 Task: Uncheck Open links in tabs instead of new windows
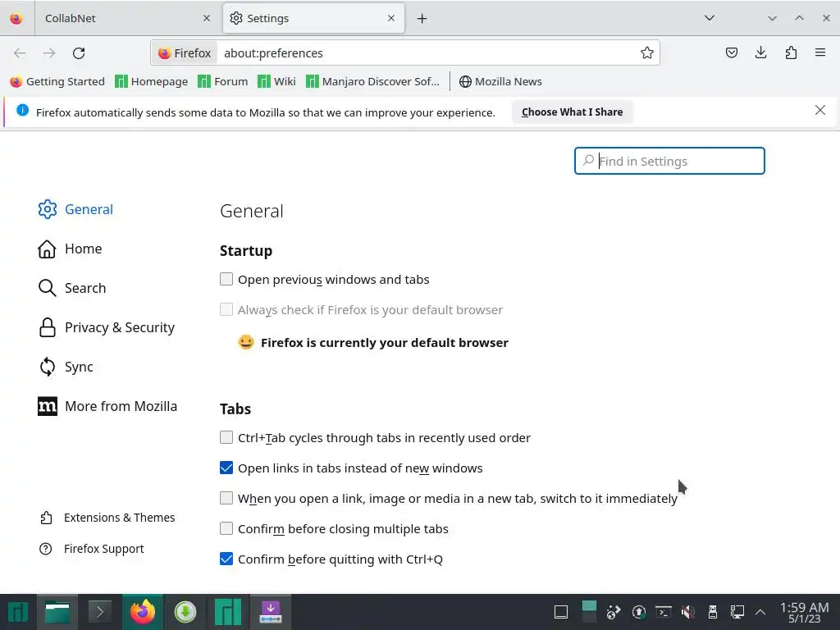coord(226,468)
